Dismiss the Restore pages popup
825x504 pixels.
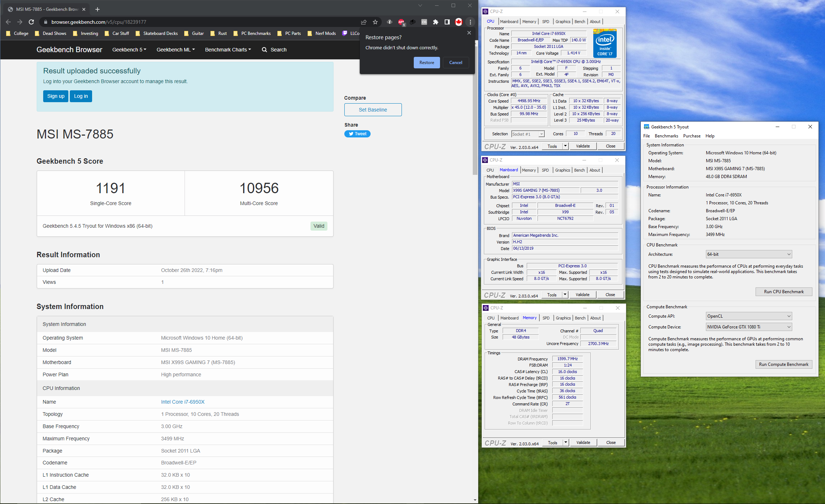(469, 33)
